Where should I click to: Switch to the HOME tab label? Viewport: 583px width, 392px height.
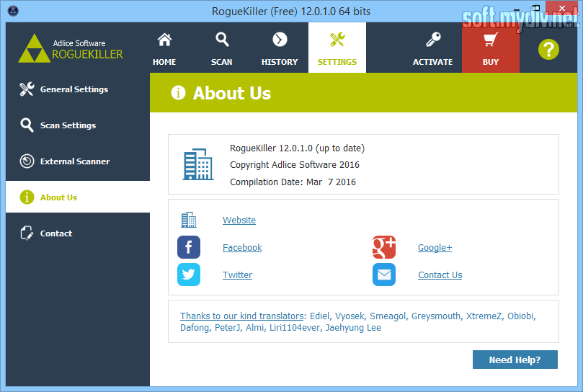click(x=164, y=62)
